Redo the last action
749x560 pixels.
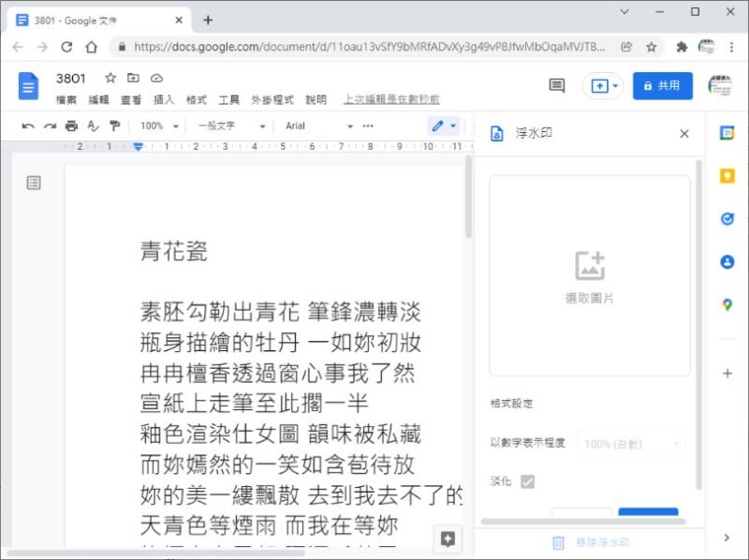51,126
